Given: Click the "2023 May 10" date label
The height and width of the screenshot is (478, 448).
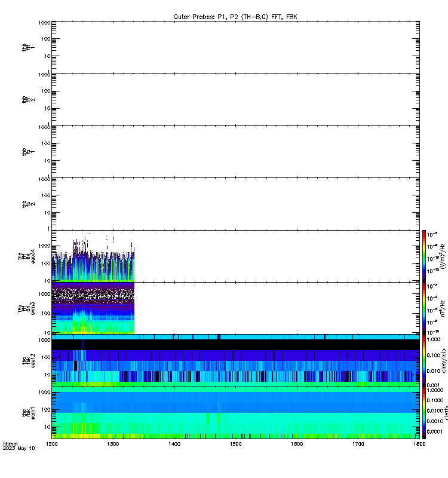Looking at the screenshot, I should [x=19, y=449].
